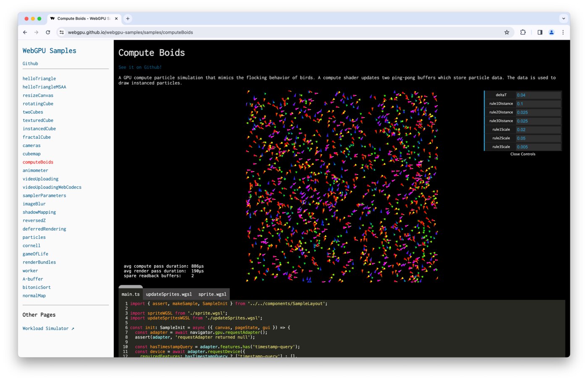
Task: Click the boids simulation canvas
Action: tap(342, 186)
